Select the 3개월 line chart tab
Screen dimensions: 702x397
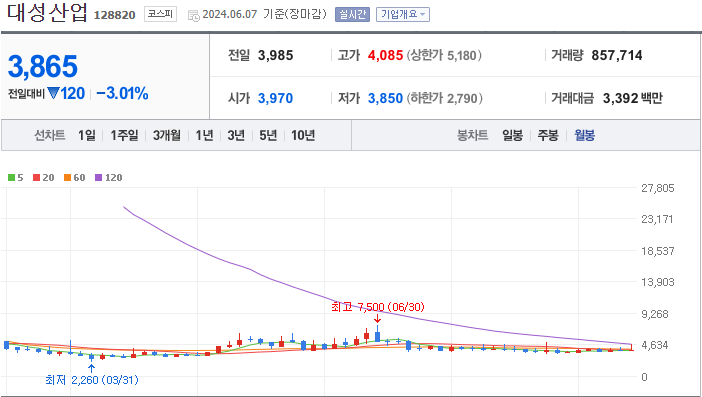click(167, 135)
